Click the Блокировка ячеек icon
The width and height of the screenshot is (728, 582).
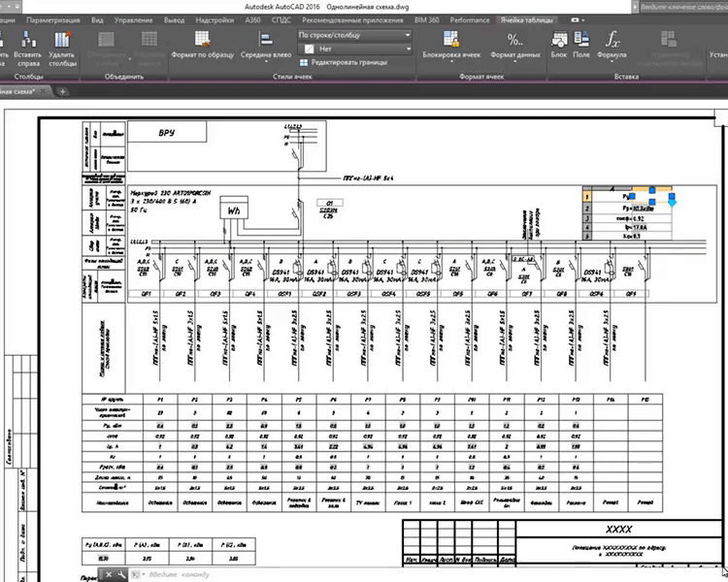point(450,40)
